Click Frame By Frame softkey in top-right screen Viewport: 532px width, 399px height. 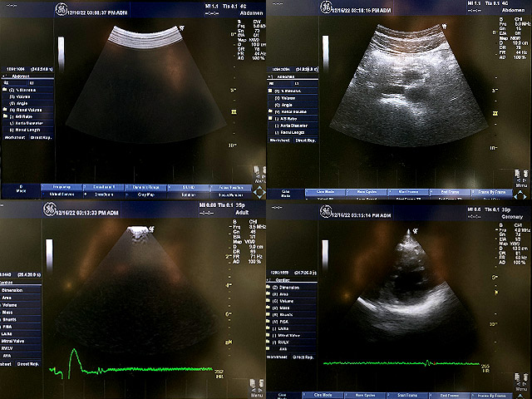pos(491,192)
